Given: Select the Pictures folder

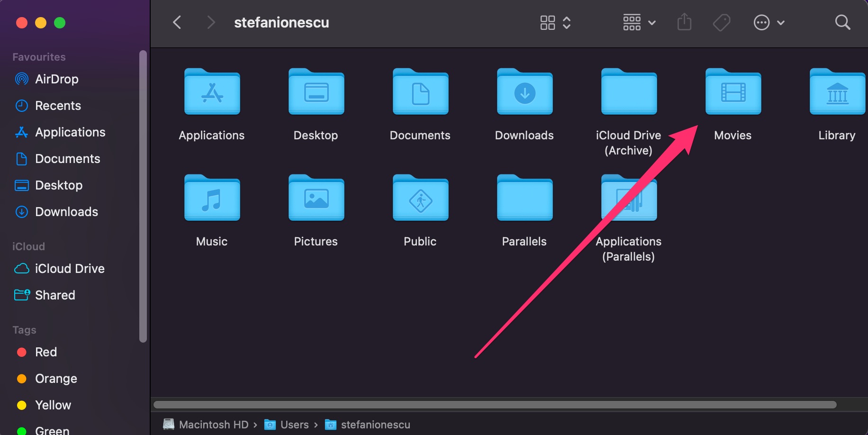Looking at the screenshot, I should coord(316,199).
